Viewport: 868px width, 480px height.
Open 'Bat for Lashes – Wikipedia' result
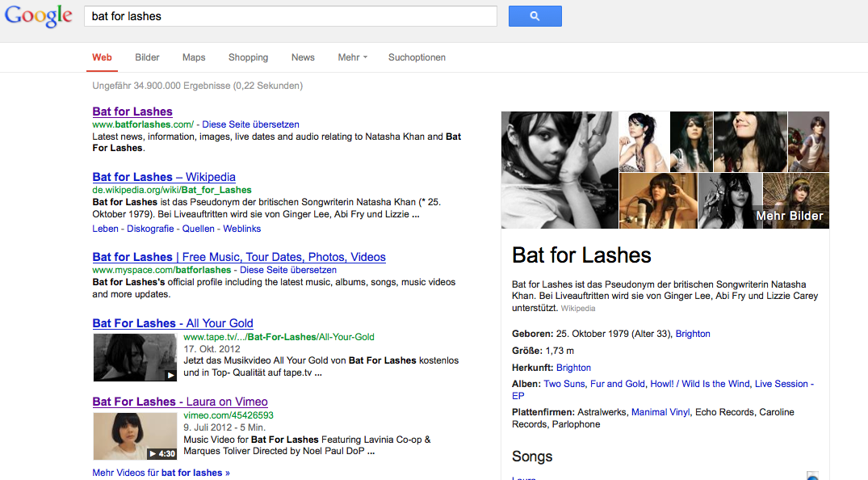point(164,177)
